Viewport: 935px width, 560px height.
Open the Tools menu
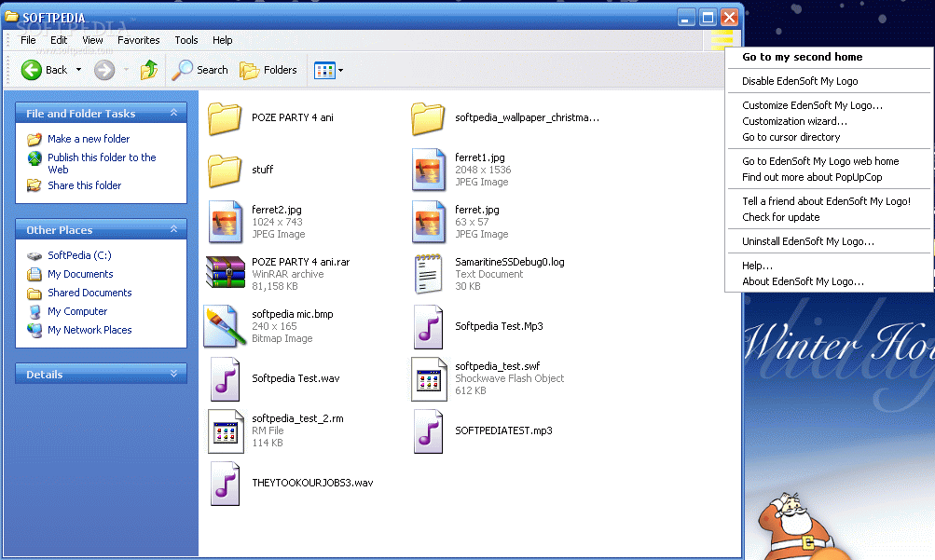[186, 40]
